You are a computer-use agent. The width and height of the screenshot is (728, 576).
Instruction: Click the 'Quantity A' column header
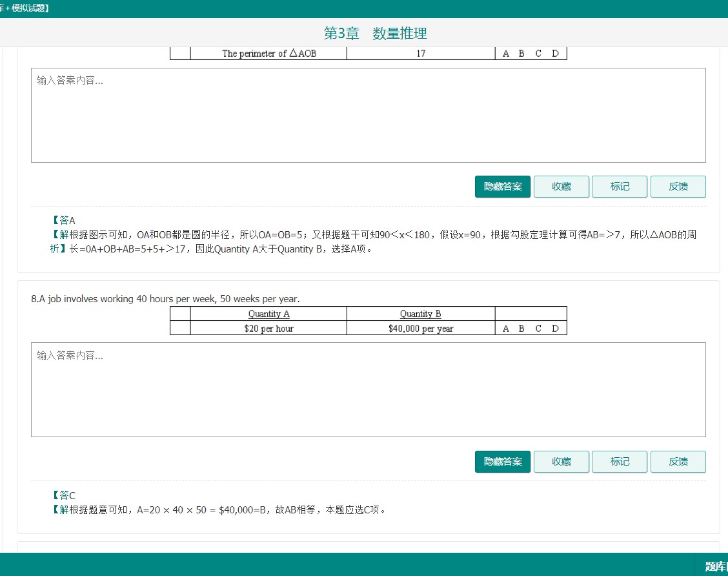pos(269,314)
